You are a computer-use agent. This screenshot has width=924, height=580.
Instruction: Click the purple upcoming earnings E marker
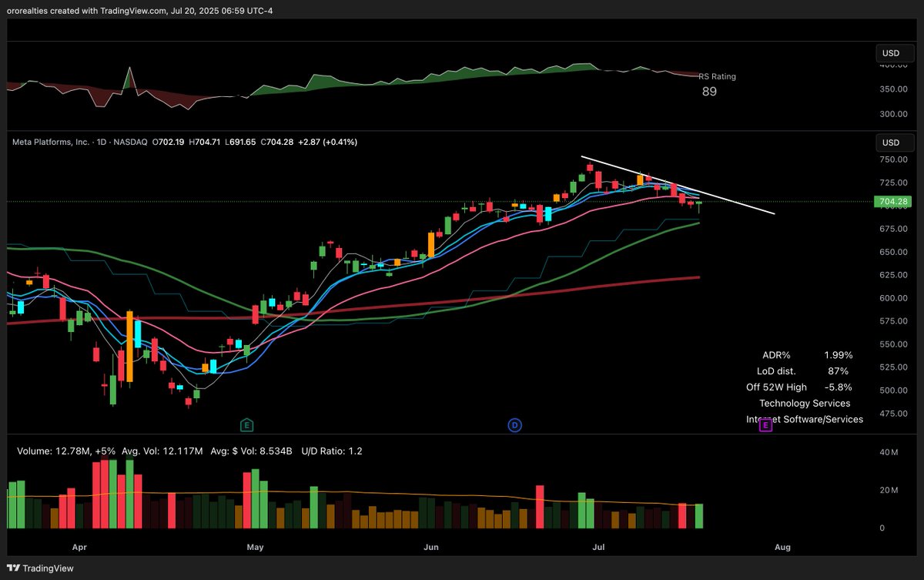click(x=765, y=424)
